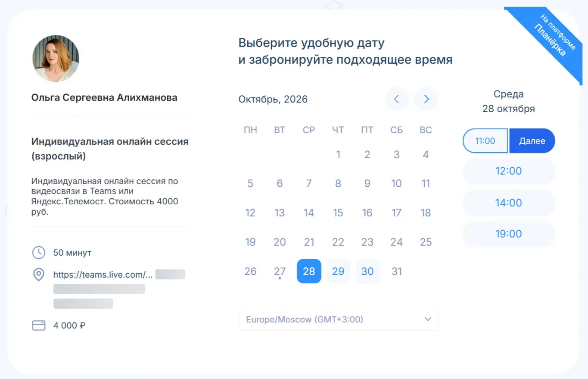The width and height of the screenshot is (588, 379).
Task: Click the СР weekday column header
Action: [x=309, y=130]
